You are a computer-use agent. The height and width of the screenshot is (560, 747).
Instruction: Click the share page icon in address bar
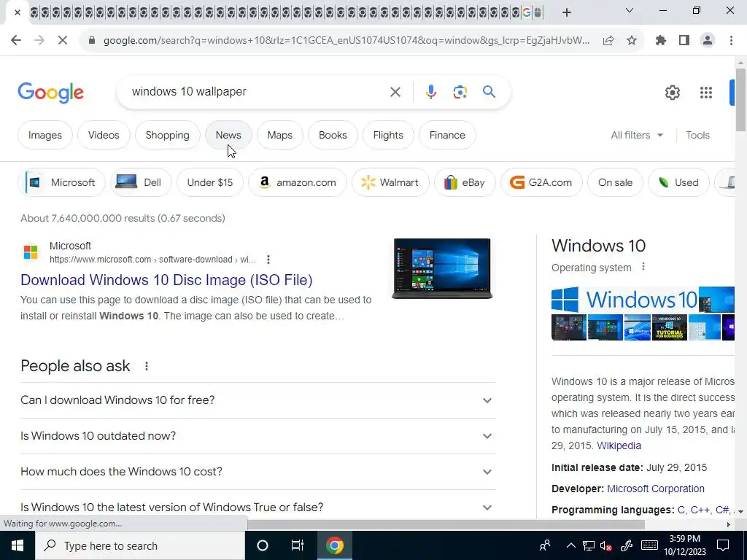click(608, 41)
